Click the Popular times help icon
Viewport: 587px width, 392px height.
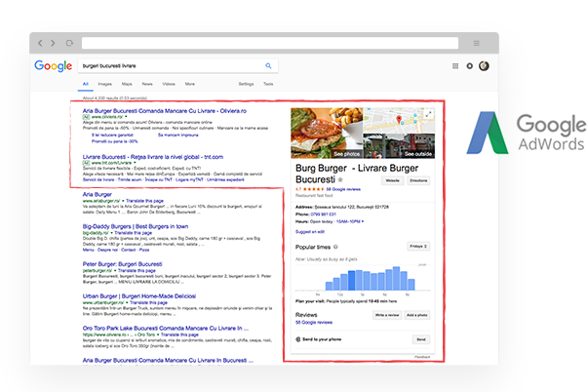pos(335,247)
